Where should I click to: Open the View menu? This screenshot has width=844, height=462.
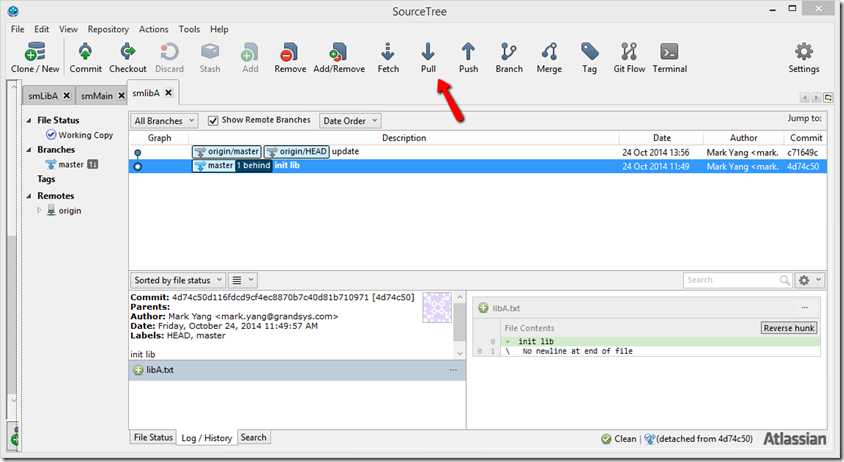(x=68, y=29)
